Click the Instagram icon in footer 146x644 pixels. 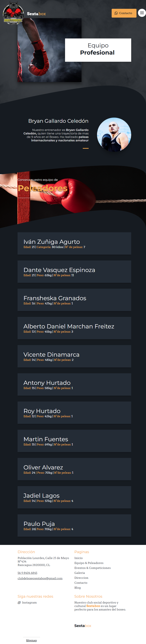coord(19,602)
